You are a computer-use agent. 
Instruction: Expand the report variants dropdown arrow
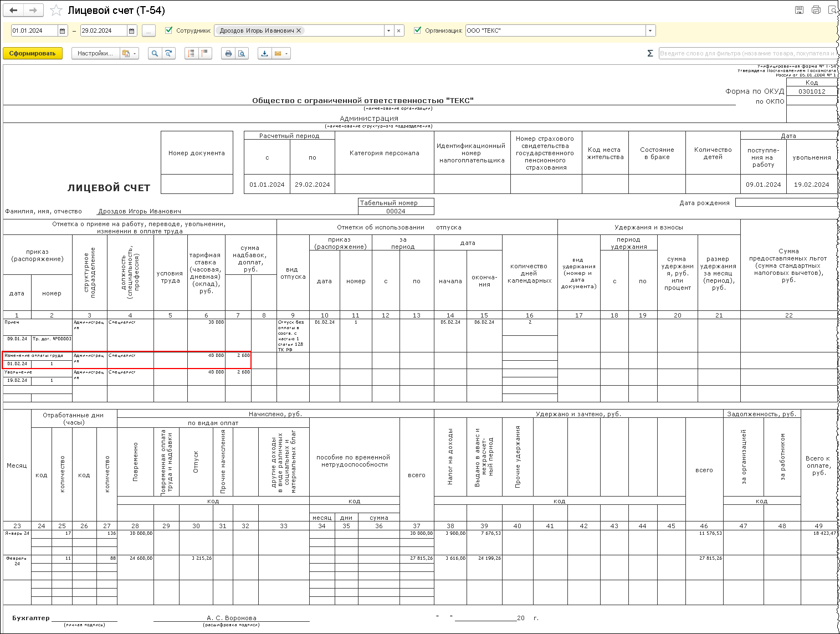coord(135,53)
